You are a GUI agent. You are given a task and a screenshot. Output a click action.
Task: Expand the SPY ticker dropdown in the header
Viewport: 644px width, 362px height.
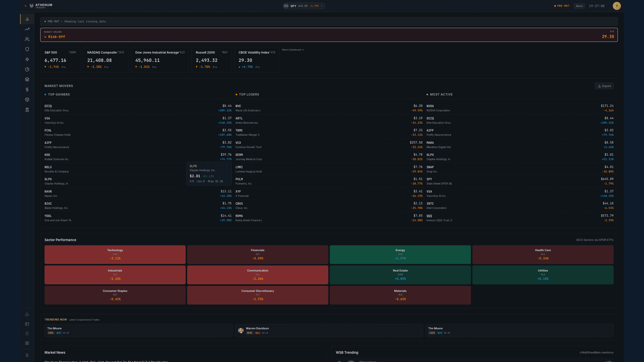tap(321, 6)
